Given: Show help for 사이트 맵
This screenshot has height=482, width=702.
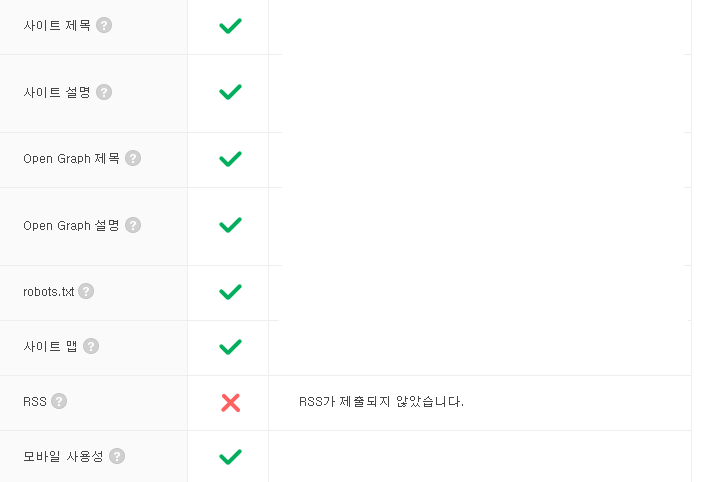Looking at the screenshot, I should [x=91, y=346].
